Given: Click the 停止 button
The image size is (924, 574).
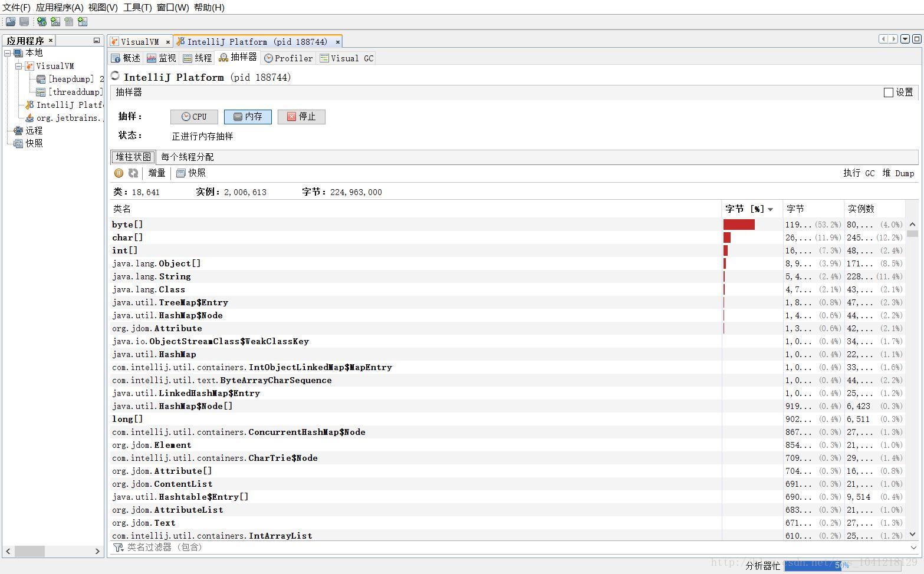Looking at the screenshot, I should point(301,117).
